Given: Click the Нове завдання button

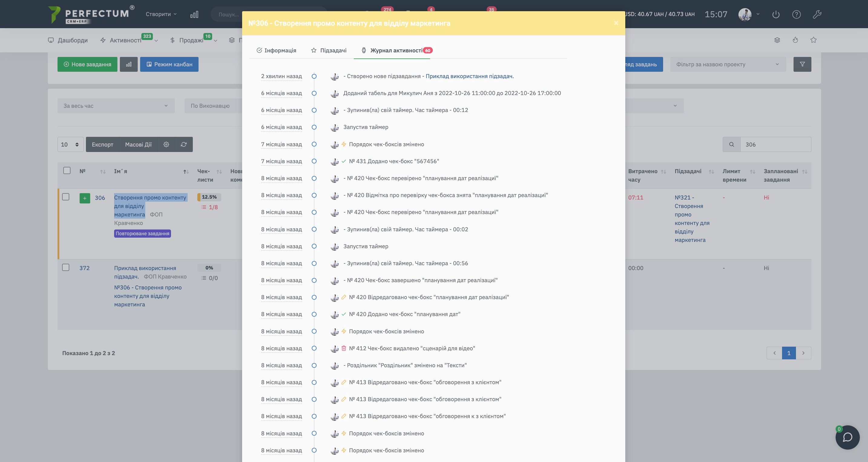Looking at the screenshot, I should click(x=87, y=64).
